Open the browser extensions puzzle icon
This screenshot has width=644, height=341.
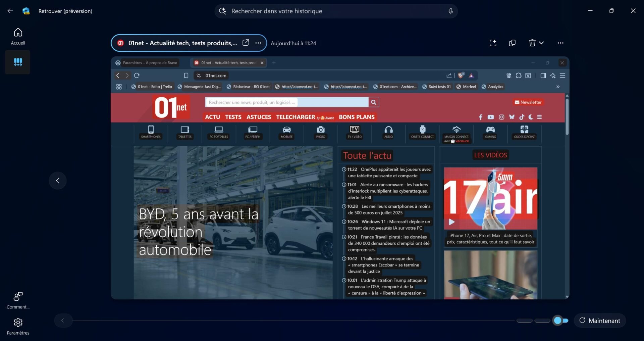click(519, 76)
